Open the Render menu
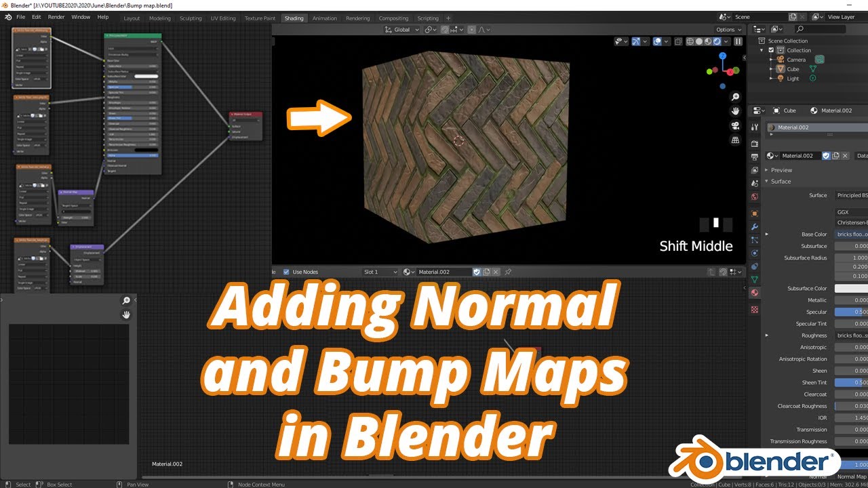 click(x=56, y=16)
